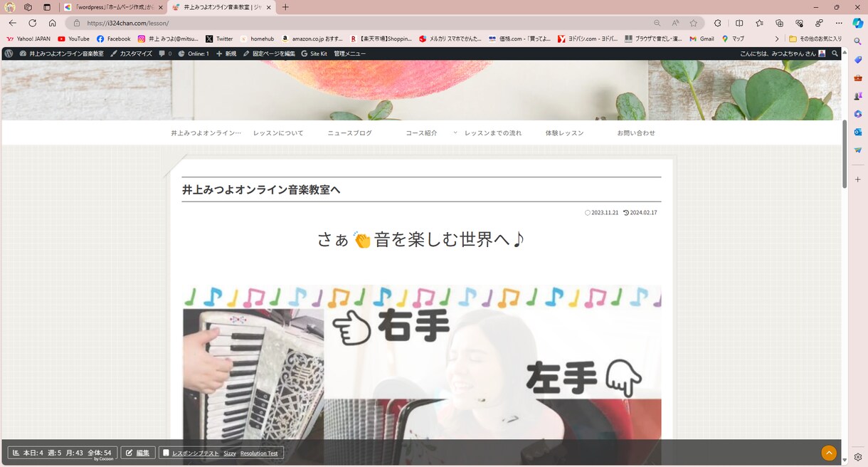Expand more bookmarks chevron
The image size is (868, 467).
[777, 38]
